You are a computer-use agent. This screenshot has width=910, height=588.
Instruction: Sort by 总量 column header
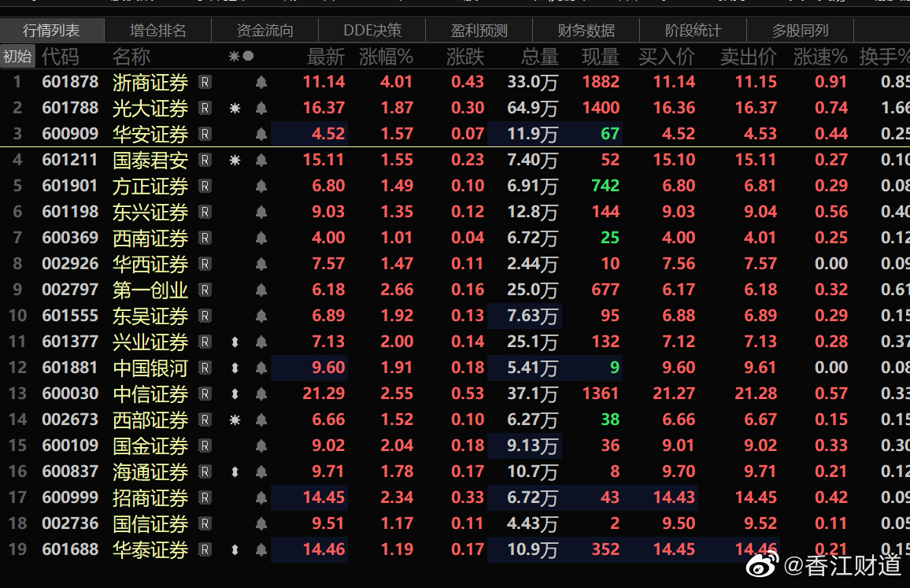coord(540,57)
